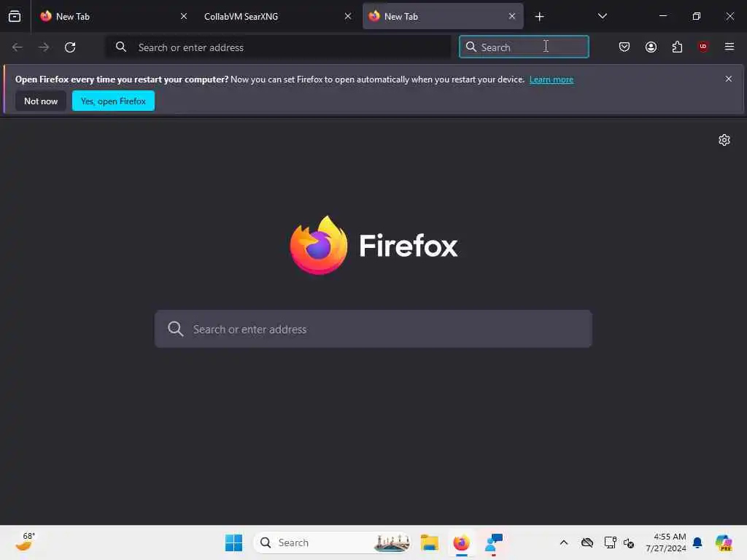Go forward one page
Screen dimensions: 747x560
44,47
